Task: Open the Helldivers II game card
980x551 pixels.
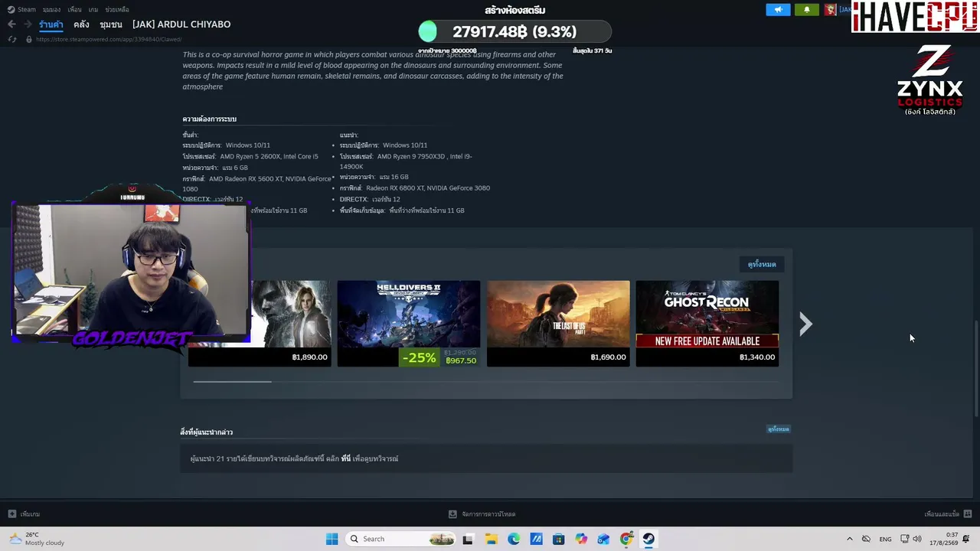Action: click(x=409, y=323)
